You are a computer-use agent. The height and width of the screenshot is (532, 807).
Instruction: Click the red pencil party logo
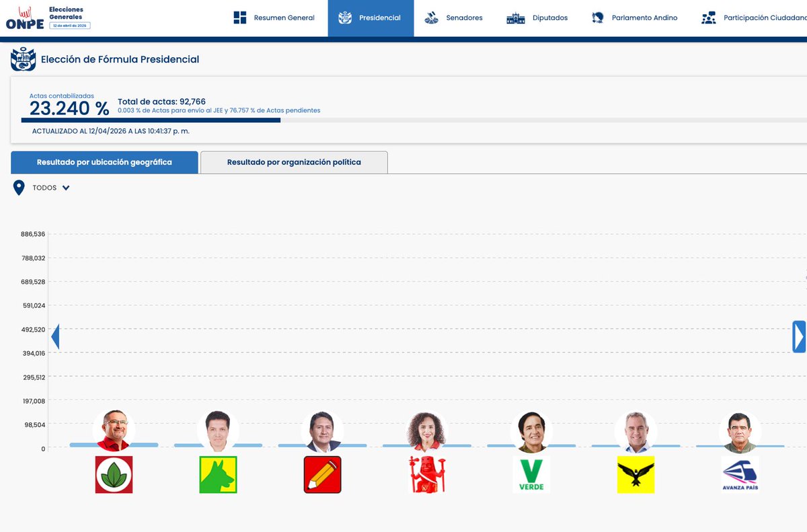pyautogui.click(x=322, y=475)
